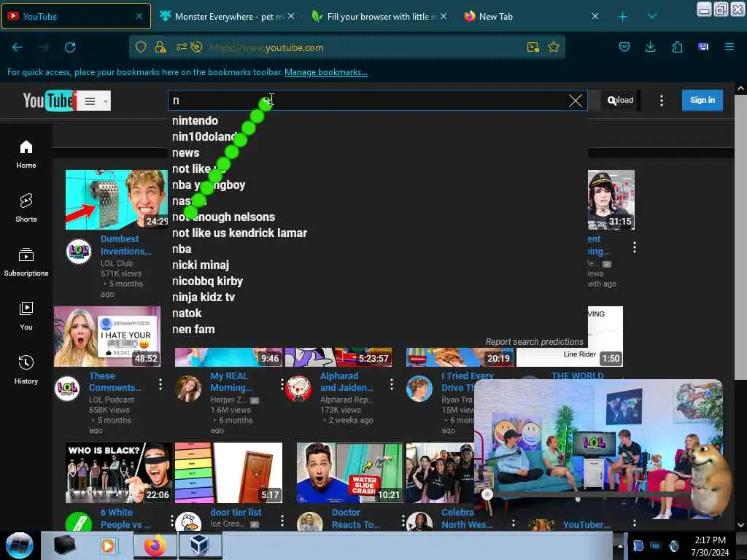Bookmark this page with the star icon

(x=554, y=47)
